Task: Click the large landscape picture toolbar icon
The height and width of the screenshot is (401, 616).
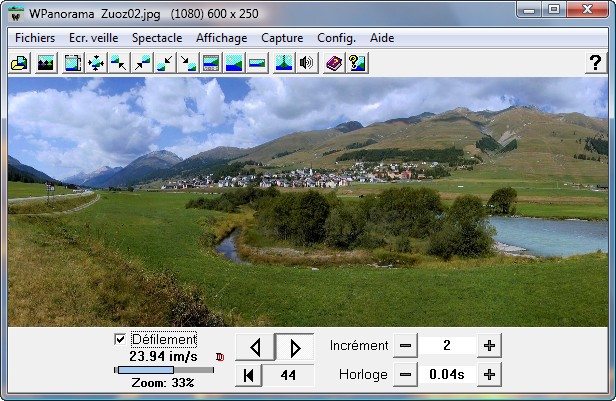Action: point(234,63)
